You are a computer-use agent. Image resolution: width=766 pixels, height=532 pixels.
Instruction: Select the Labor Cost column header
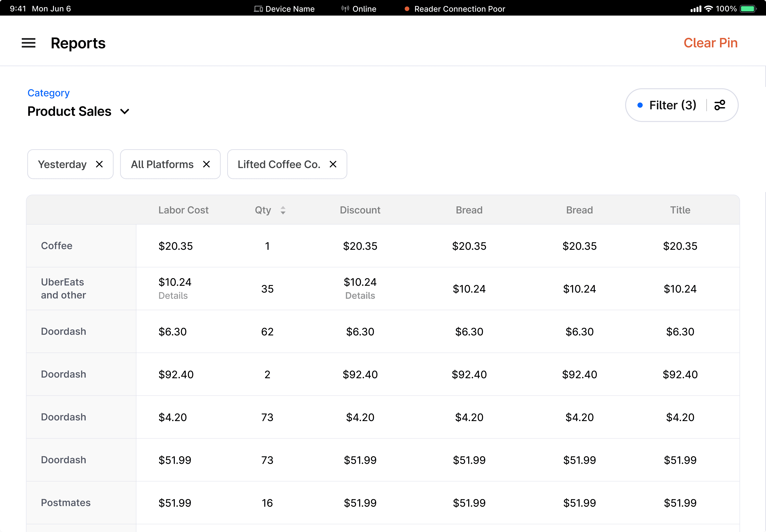183,210
